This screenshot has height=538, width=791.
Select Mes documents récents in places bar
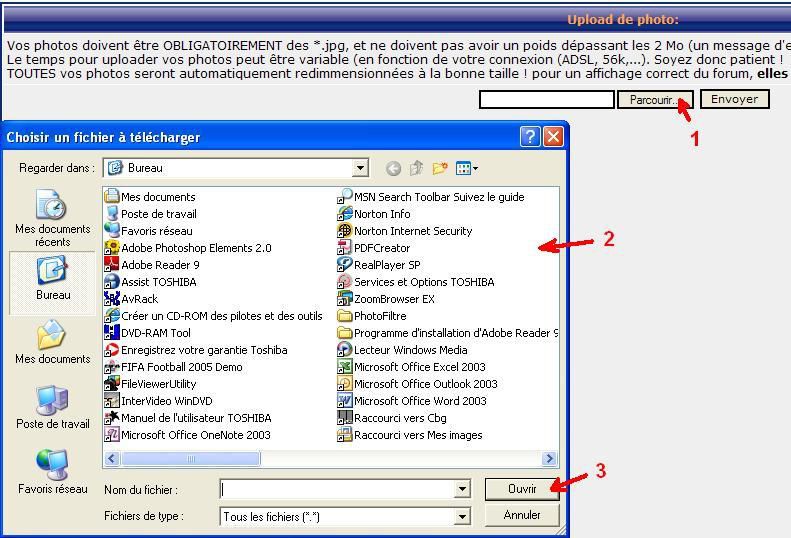point(52,219)
